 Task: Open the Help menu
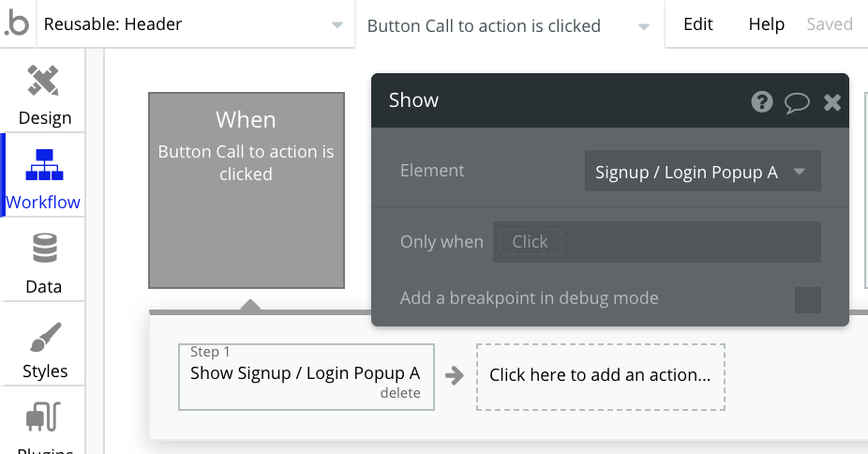click(766, 24)
